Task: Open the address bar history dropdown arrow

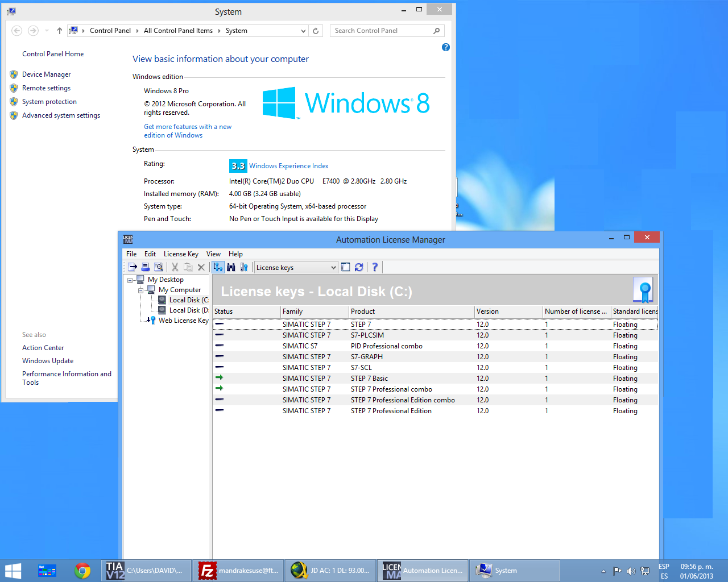Action: point(303,31)
